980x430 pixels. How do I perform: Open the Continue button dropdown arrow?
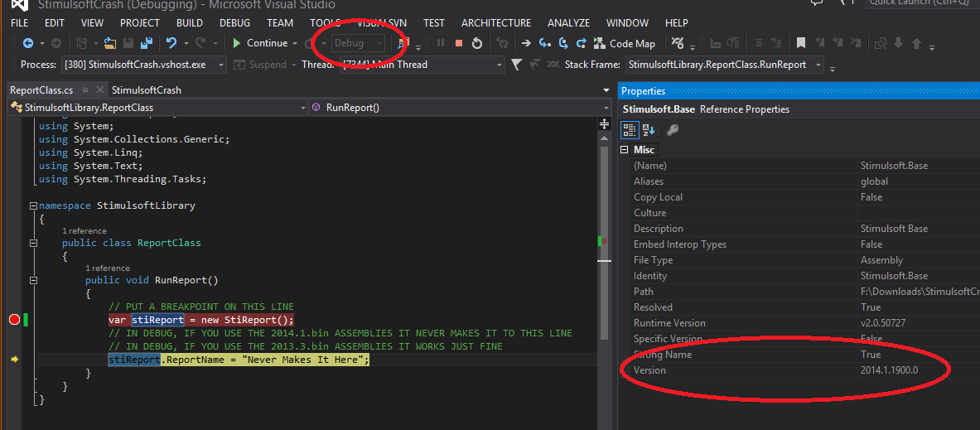click(294, 43)
